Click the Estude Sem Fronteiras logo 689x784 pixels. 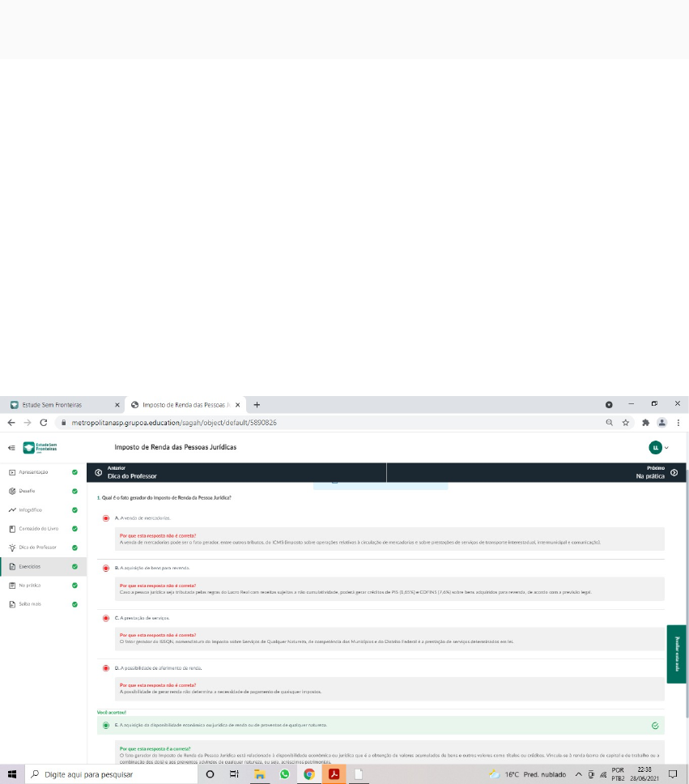(40, 447)
